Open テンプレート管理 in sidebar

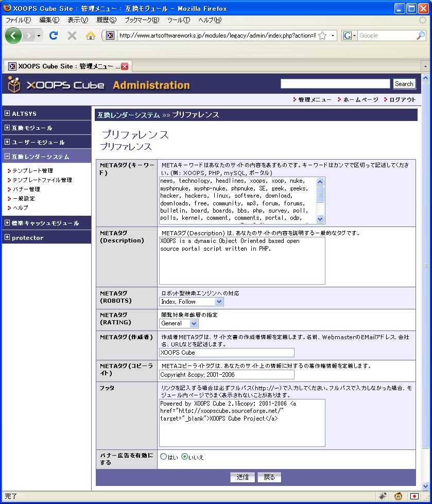click(32, 171)
